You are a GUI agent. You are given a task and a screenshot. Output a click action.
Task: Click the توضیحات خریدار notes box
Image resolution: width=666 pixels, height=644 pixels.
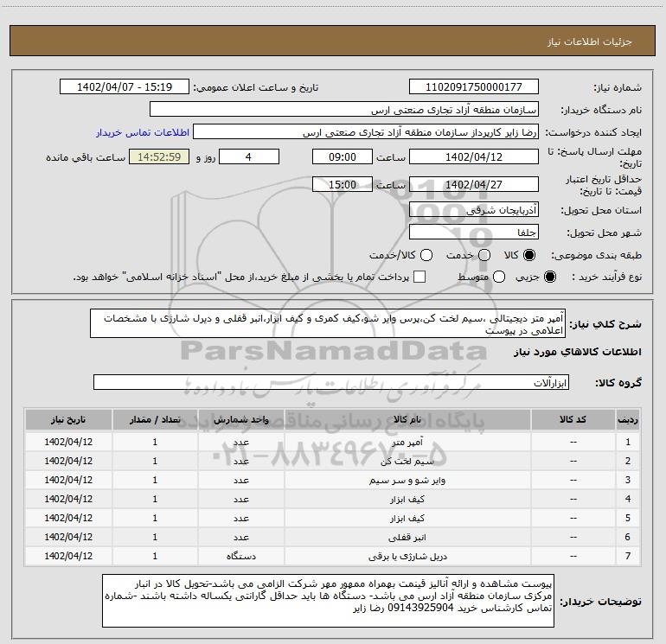pos(329,600)
